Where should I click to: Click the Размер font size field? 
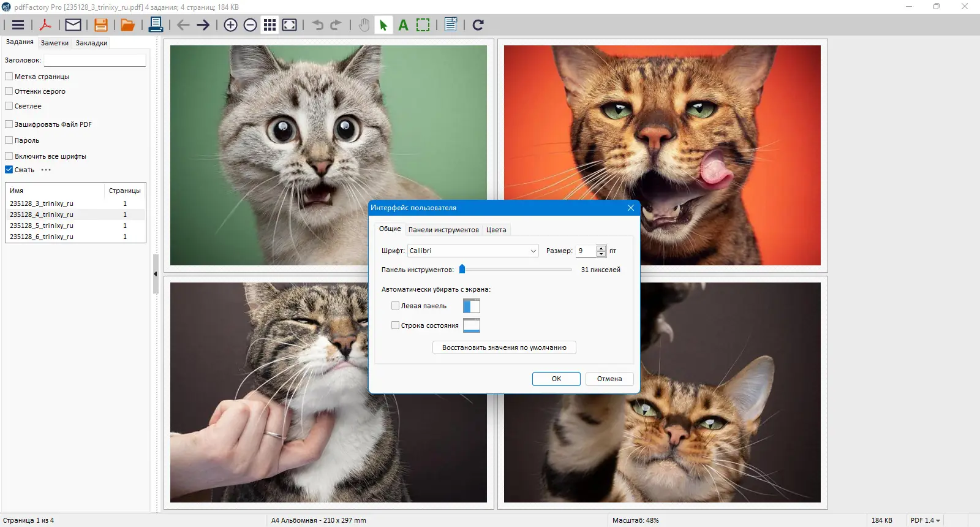(x=586, y=251)
